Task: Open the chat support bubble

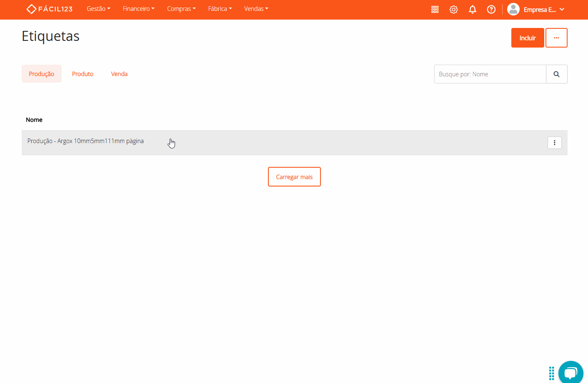Action: (570, 372)
